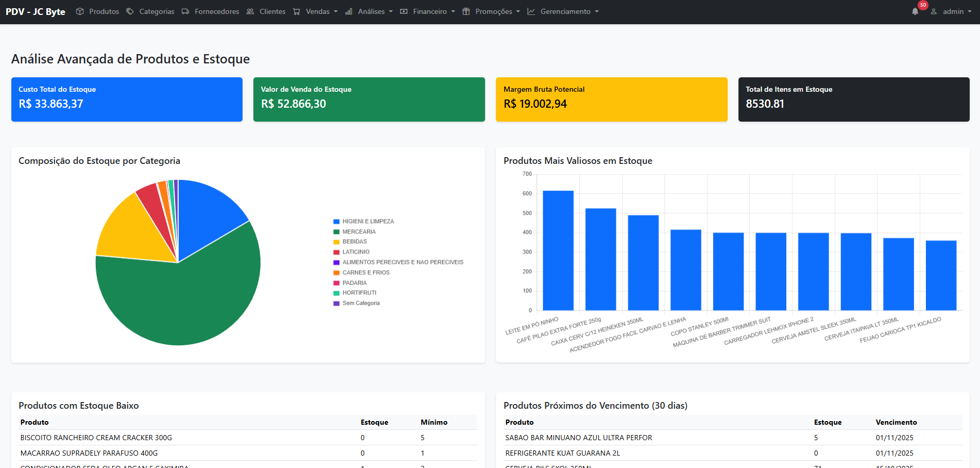Expand the Análises dropdown menu

371,11
